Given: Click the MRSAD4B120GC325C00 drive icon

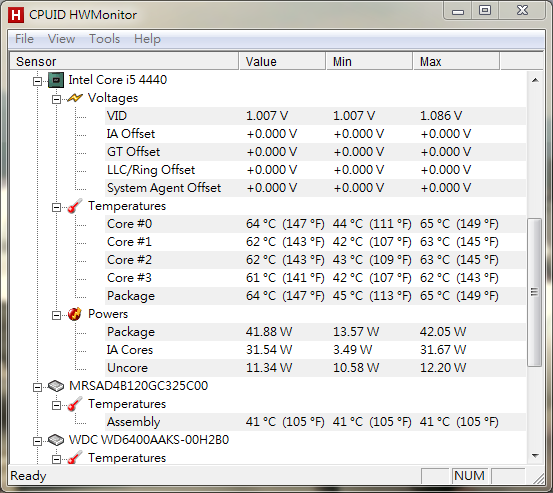Looking at the screenshot, I should coord(56,386).
